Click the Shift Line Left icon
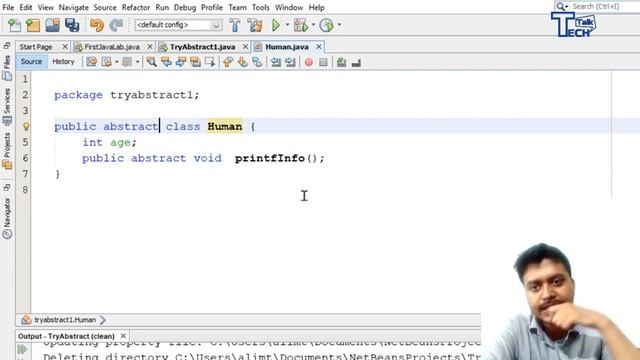This screenshot has width=640, height=360. (276, 62)
